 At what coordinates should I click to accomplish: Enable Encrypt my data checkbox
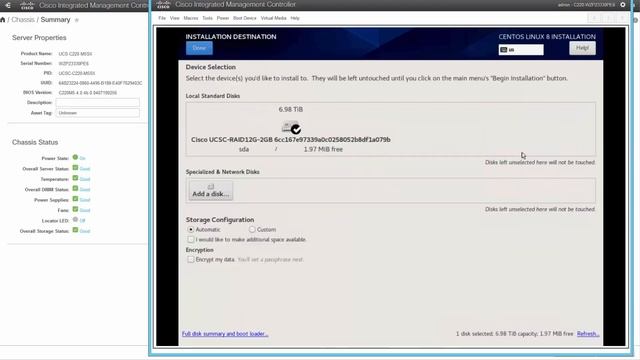191,259
